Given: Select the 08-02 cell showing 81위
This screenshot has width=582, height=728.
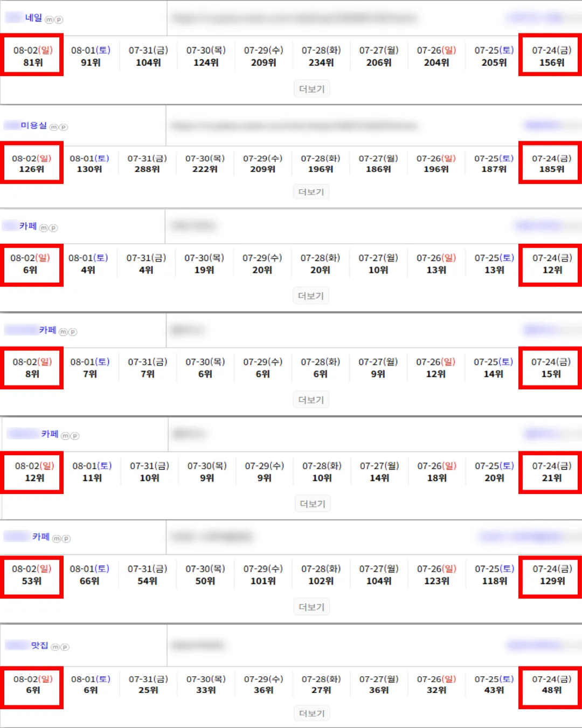Looking at the screenshot, I should pos(32,56).
